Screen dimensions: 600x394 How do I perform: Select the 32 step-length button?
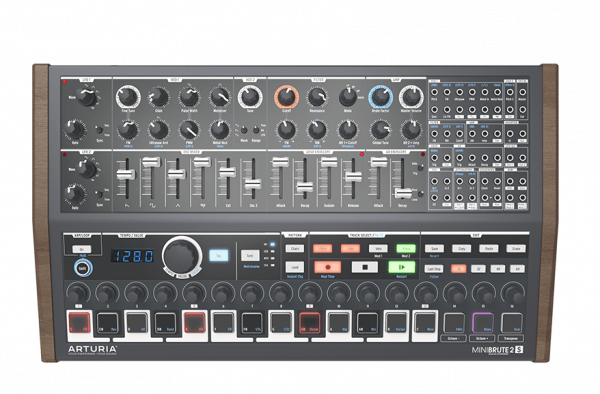point(478,269)
